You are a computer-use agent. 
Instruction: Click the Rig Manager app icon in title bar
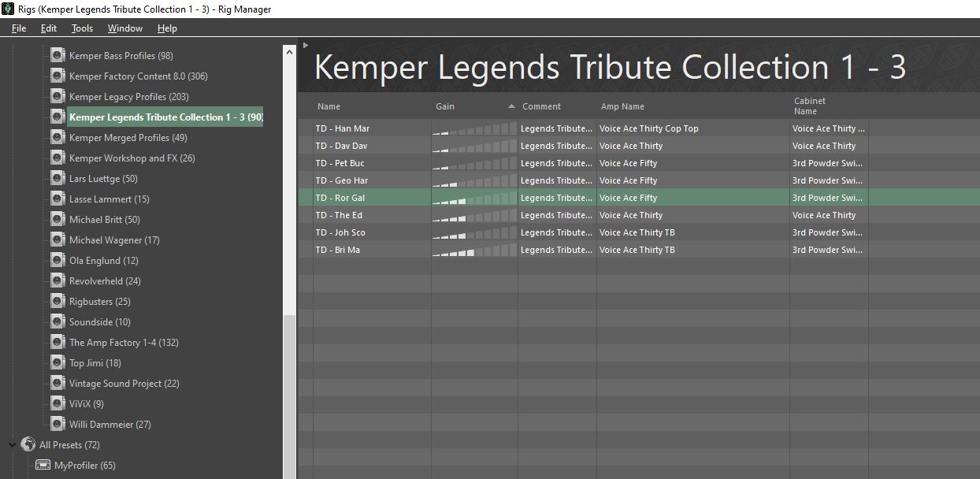[9, 9]
